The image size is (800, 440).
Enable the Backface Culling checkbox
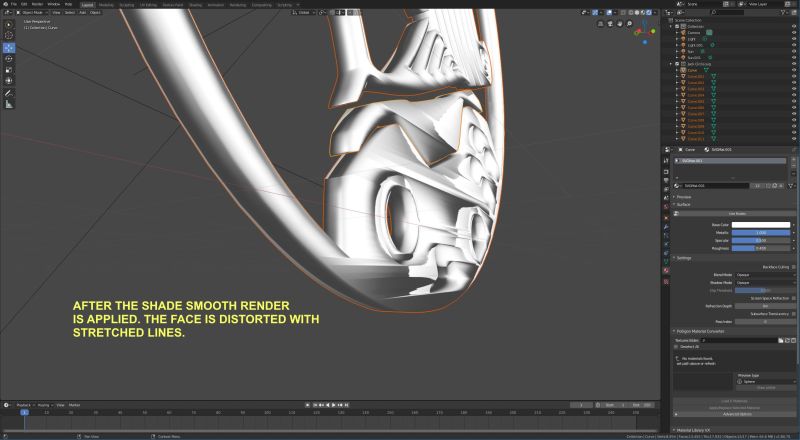click(x=793, y=267)
